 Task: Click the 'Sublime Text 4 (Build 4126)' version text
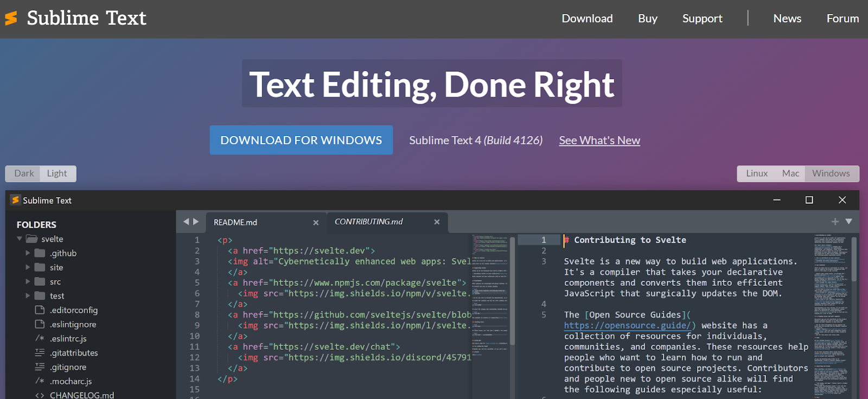click(476, 140)
